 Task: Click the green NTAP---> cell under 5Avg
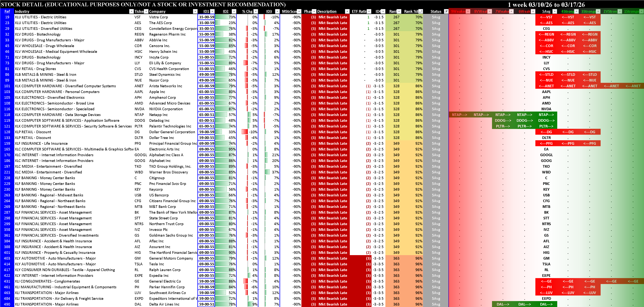click(546, 115)
